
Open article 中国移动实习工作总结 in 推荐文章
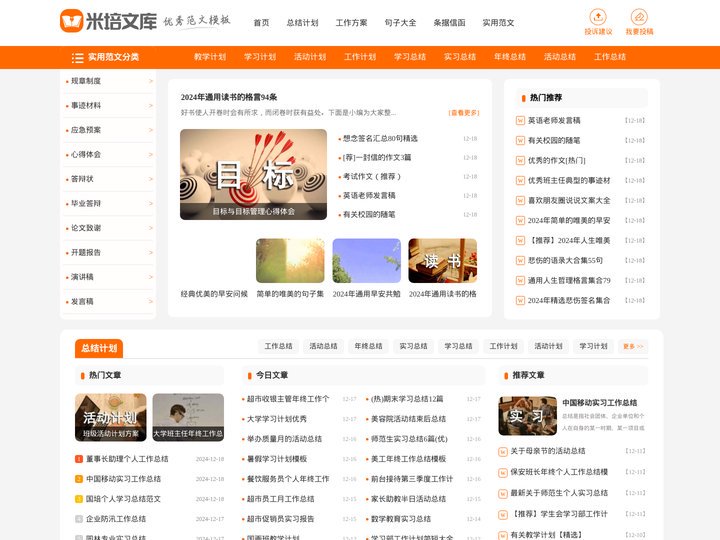click(x=600, y=403)
